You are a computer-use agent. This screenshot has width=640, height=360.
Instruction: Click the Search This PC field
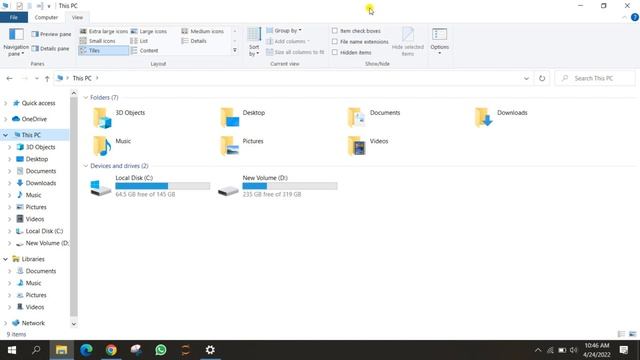tap(595, 78)
